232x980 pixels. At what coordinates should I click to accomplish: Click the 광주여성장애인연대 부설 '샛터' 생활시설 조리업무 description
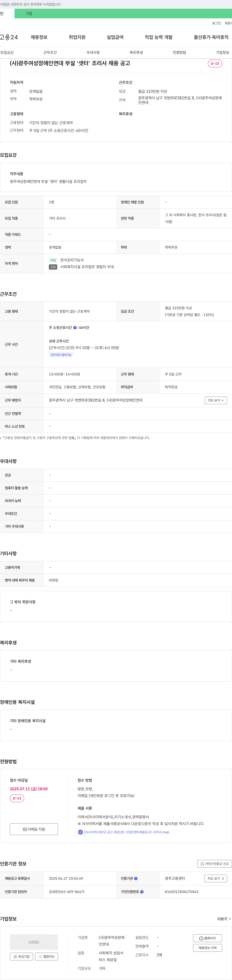coord(48,181)
